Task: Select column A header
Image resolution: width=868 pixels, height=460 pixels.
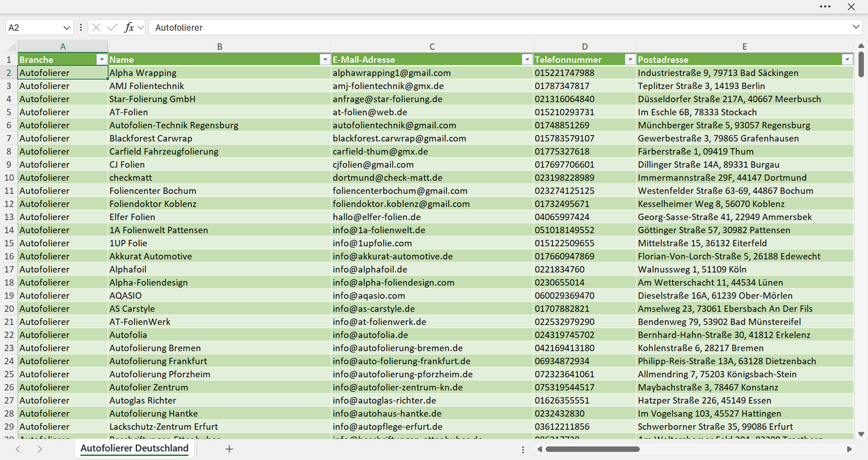Action: (x=63, y=46)
